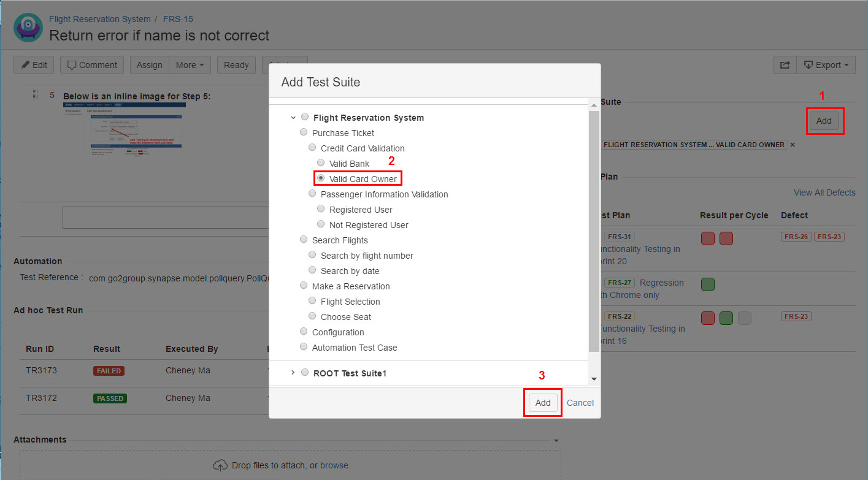
Task: Click the Flight Reservation System project avatar
Action: coord(28,28)
